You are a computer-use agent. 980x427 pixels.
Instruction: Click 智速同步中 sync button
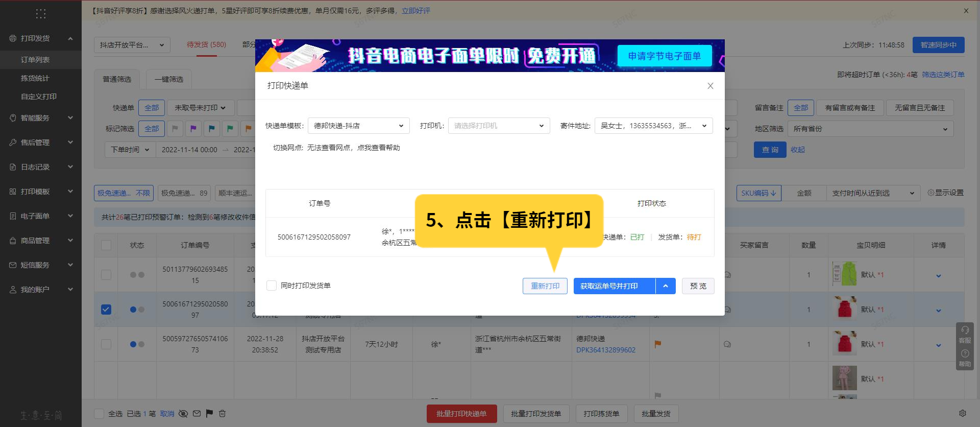pos(939,45)
